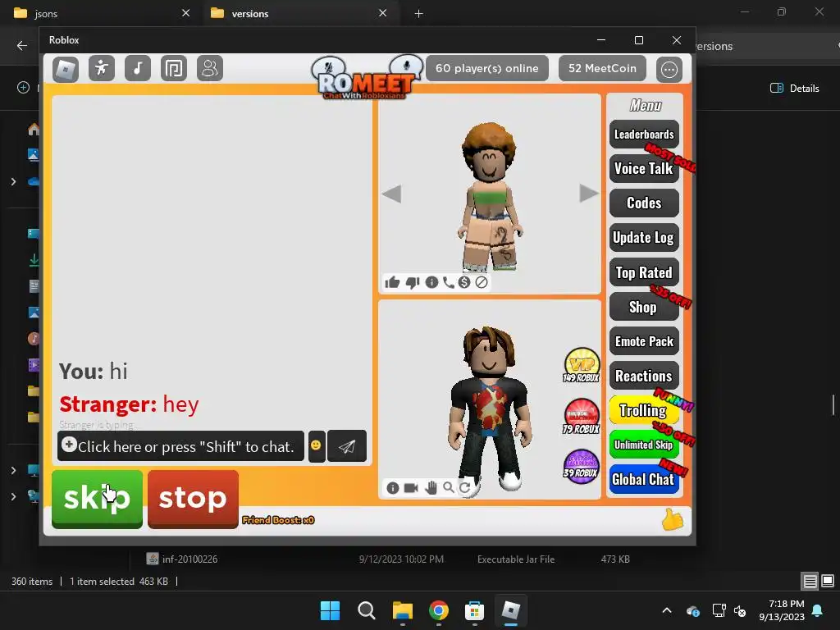840x630 pixels.
Task: Open Google Chrome from taskbar
Action: tap(439, 610)
